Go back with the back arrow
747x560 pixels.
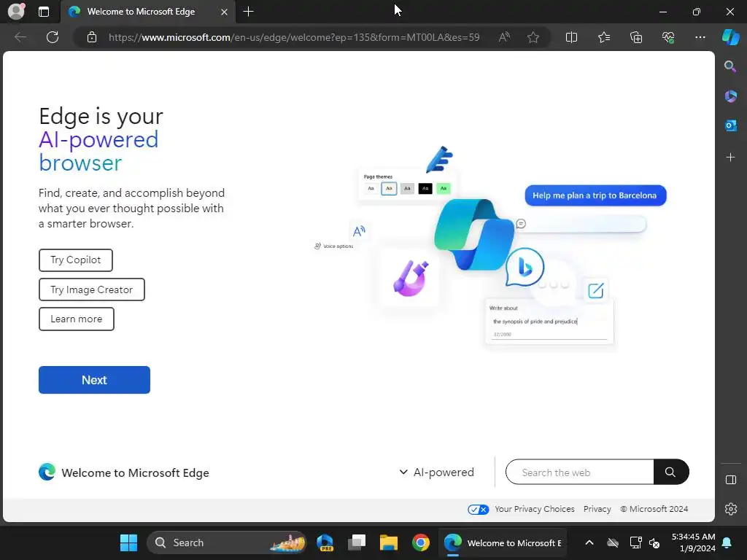[x=20, y=37]
